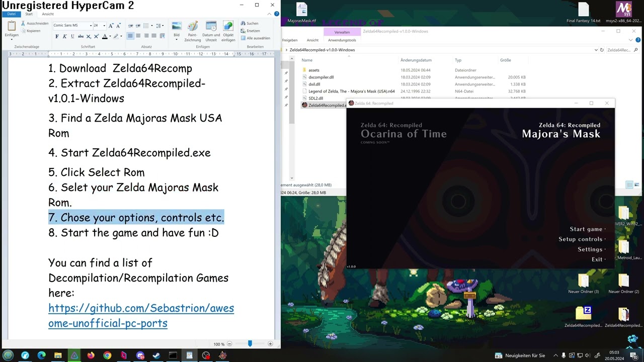Open the Datei menu in WordPad
644x362 pixels.
pyautogui.click(x=11, y=14)
